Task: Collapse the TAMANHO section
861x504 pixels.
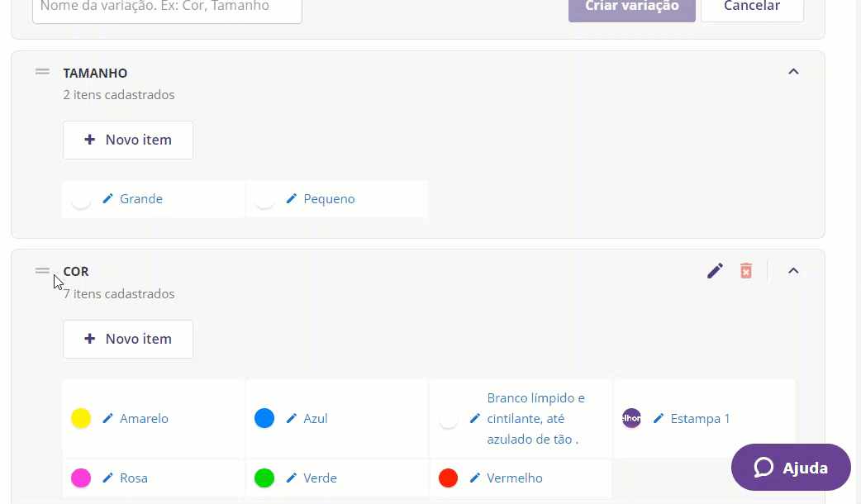Action: coord(793,72)
